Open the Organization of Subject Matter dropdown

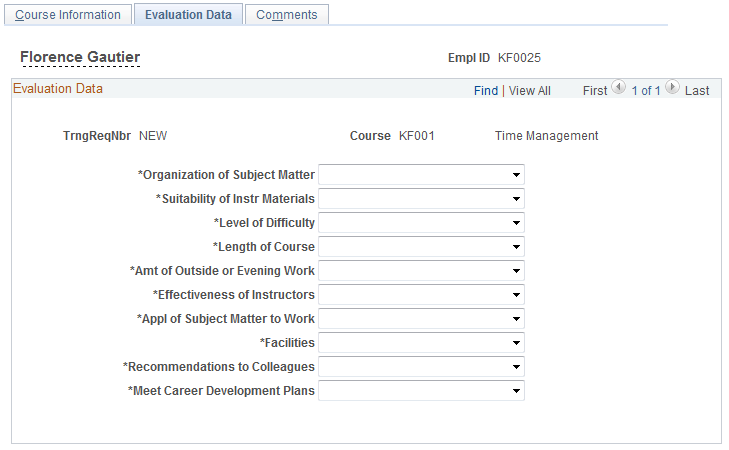click(x=421, y=175)
